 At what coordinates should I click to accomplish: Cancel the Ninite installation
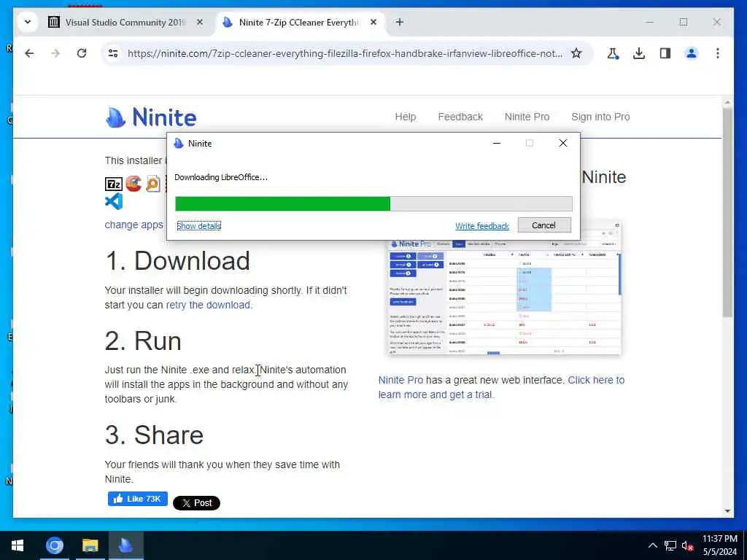(x=544, y=225)
